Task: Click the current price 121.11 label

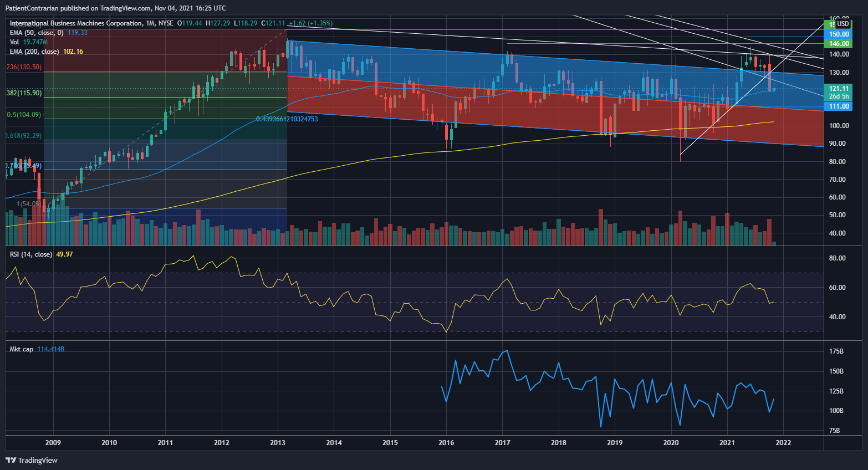Action: (x=839, y=89)
